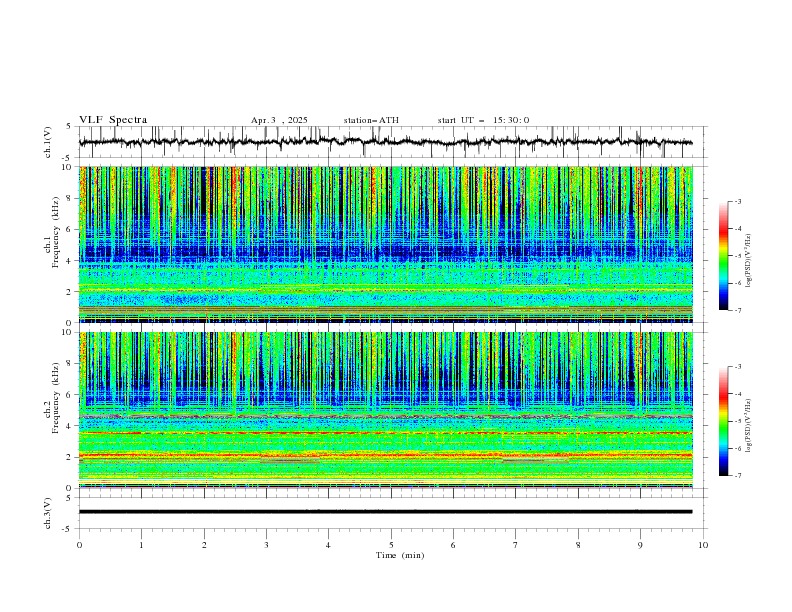Viewport: 792px width, 612px height.
Task: Click time axis tick label "3"
Action: click(266, 545)
